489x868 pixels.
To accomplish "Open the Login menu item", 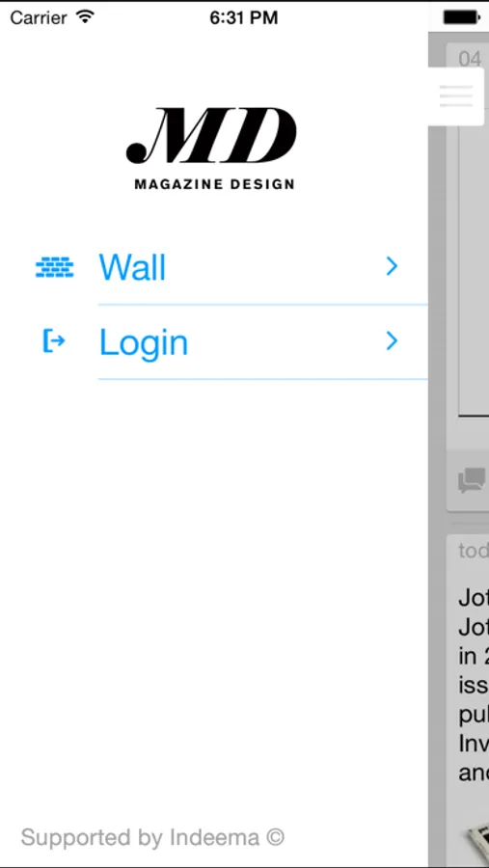I will point(231,342).
